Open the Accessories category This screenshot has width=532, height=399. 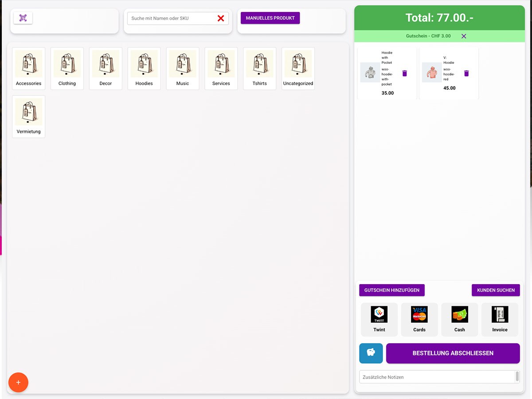point(29,69)
